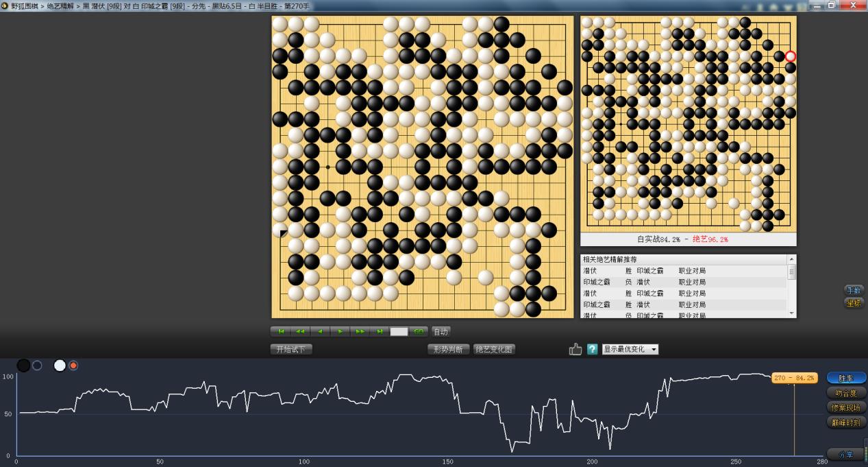The width and height of the screenshot is (868, 467).
Task: Open help with the question mark icon
Action: [x=593, y=349]
